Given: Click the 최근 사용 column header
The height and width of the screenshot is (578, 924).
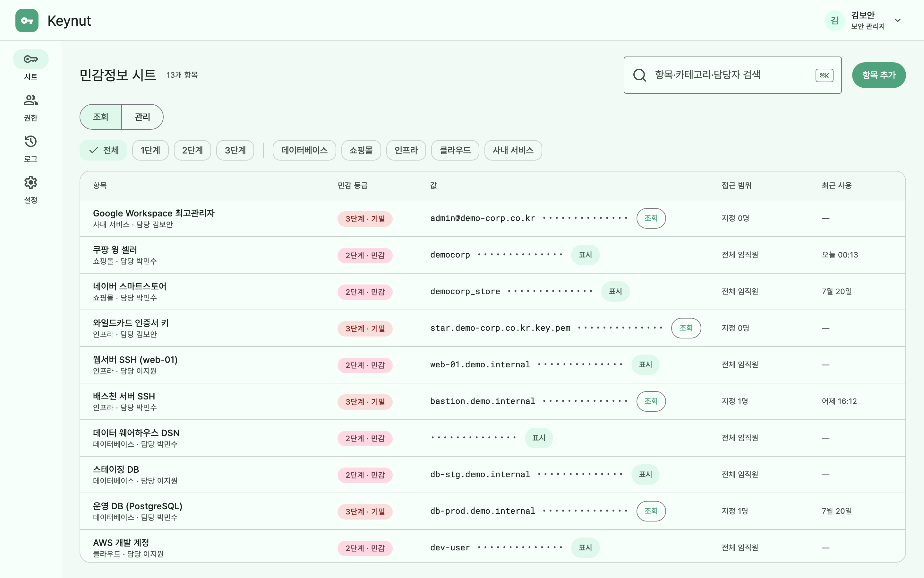Looking at the screenshot, I should [836, 185].
